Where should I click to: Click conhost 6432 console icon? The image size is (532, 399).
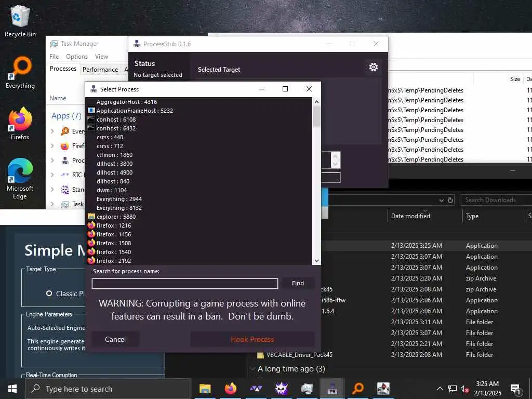91,128
